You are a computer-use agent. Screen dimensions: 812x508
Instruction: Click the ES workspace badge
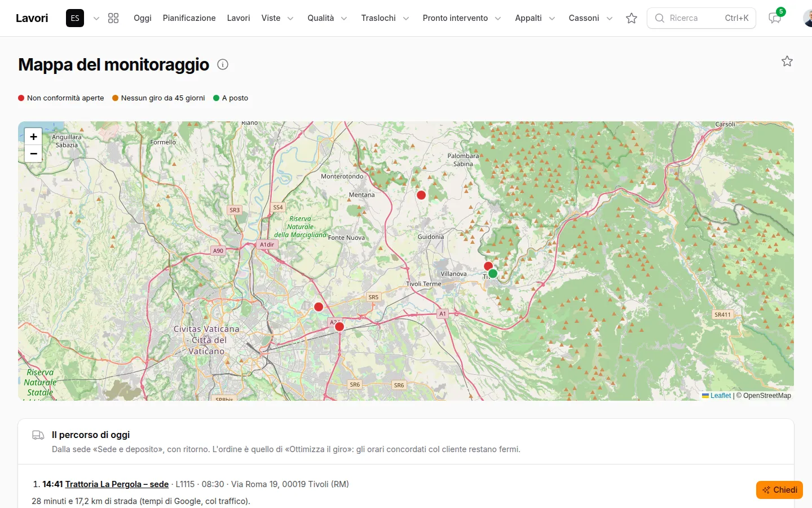point(75,18)
